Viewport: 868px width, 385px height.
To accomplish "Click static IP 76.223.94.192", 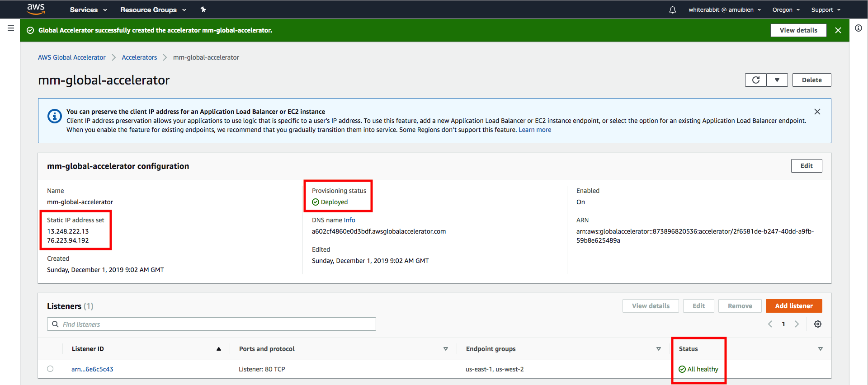I will click(x=68, y=240).
